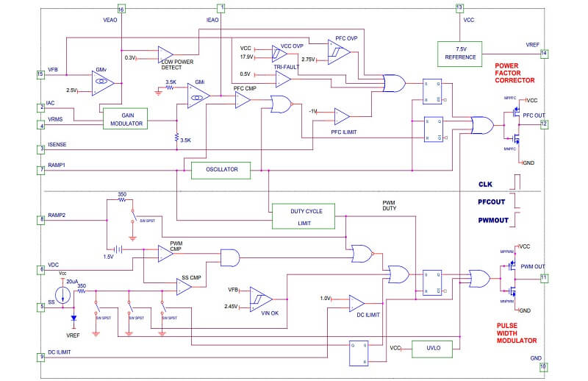Select the PFCOUT waveform label
The image size is (588, 381).
click(x=491, y=202)
